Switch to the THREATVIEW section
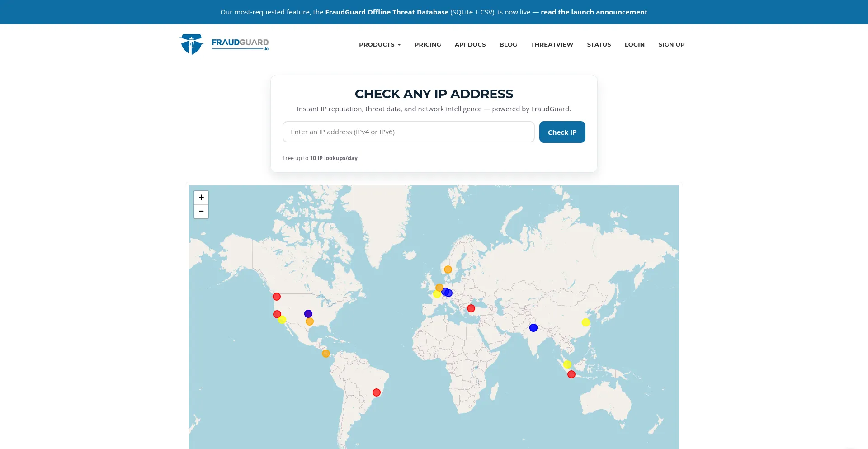 click(x=552, y=44)
